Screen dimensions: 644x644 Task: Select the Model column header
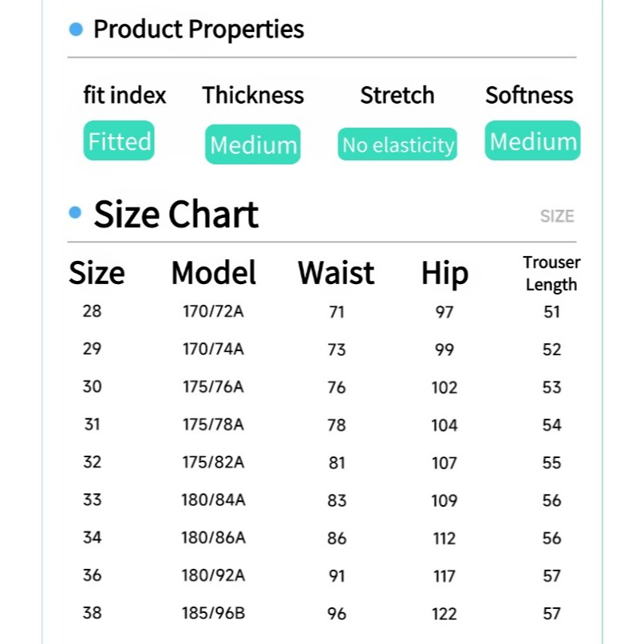click(213, 273)
